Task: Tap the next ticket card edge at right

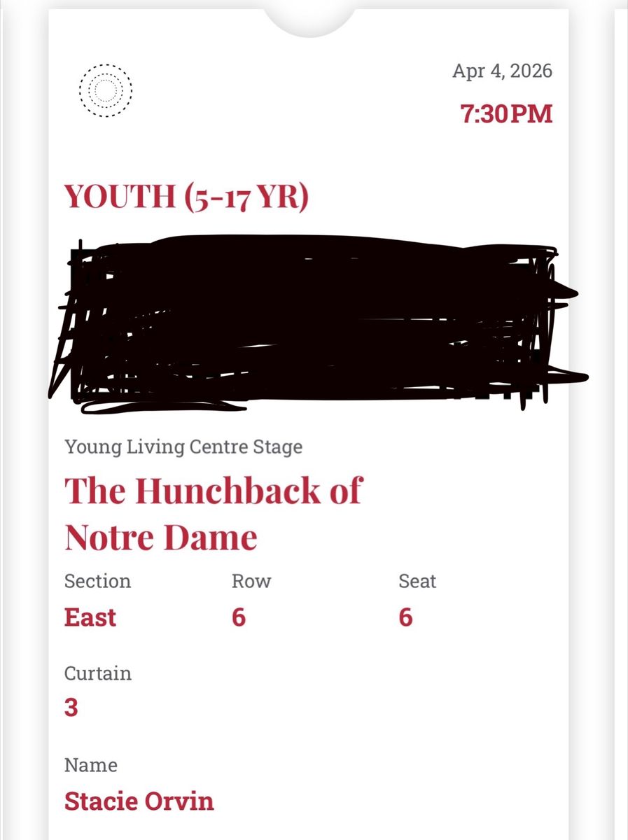Action: (x=621, y=420)
